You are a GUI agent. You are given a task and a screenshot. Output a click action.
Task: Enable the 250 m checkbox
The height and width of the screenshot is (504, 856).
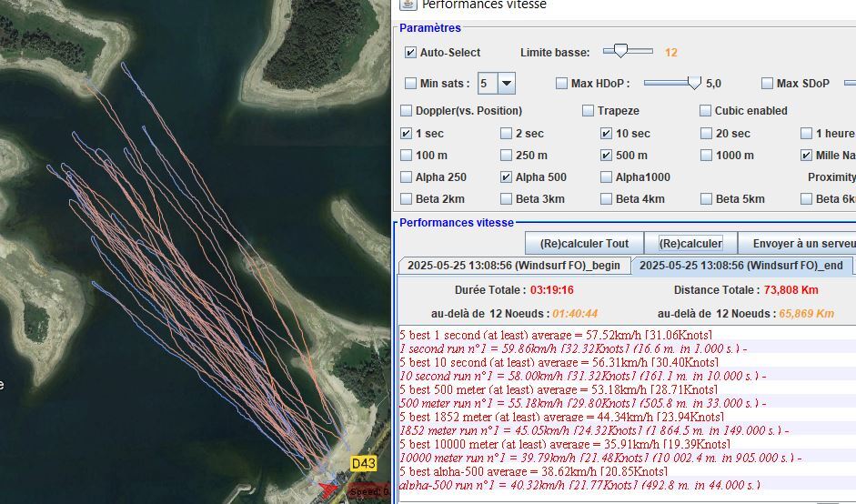[x=506, y=155]
